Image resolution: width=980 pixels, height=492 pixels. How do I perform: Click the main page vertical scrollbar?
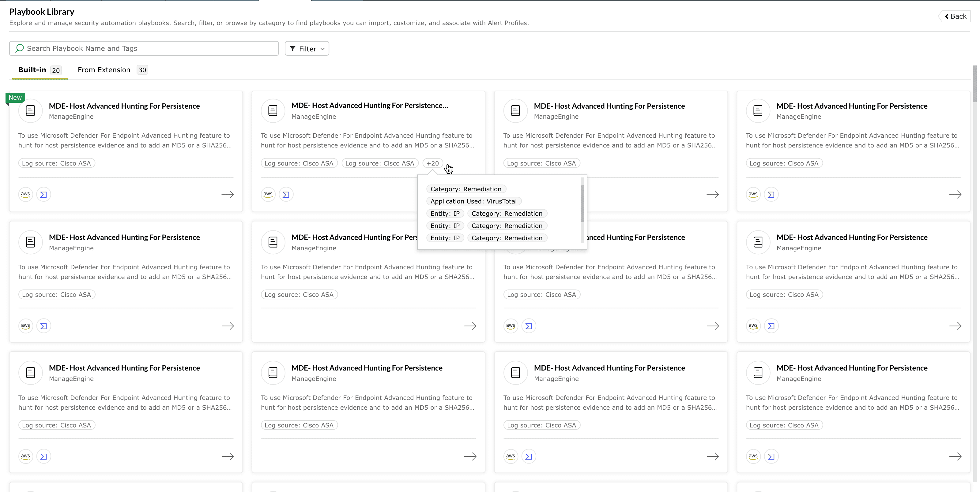pos(975,84)
